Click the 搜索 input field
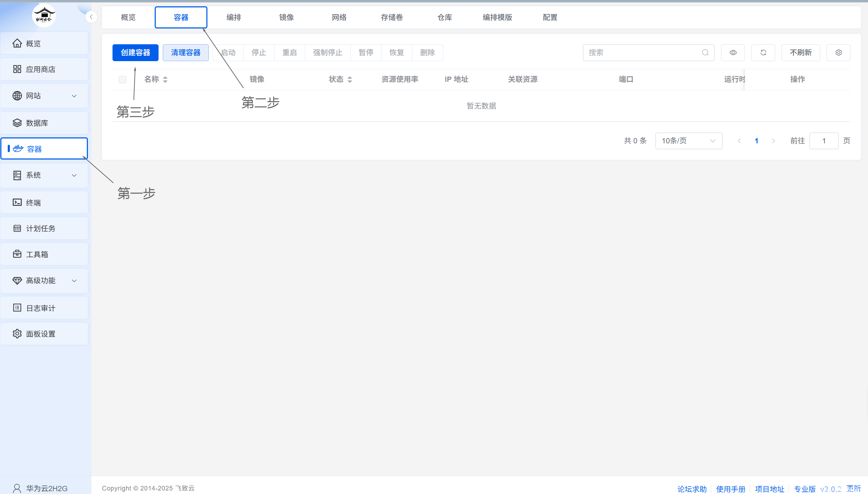 click(649, 53)
